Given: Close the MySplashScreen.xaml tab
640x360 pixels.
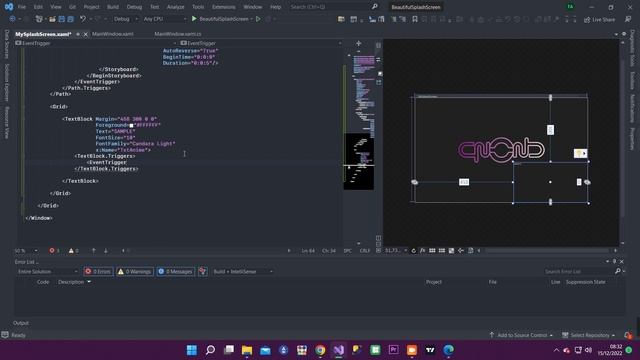Looking at the screenshot, I should point(86,34).
